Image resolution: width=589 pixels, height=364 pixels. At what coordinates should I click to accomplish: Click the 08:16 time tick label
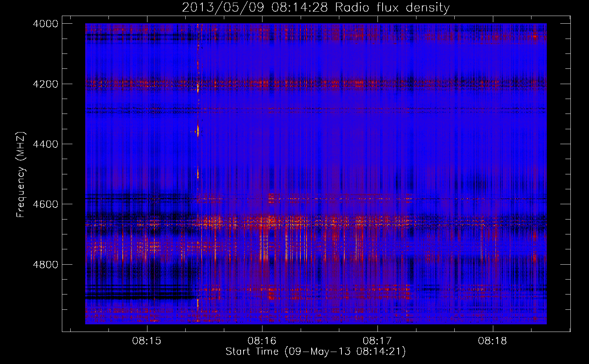[262, 341]
